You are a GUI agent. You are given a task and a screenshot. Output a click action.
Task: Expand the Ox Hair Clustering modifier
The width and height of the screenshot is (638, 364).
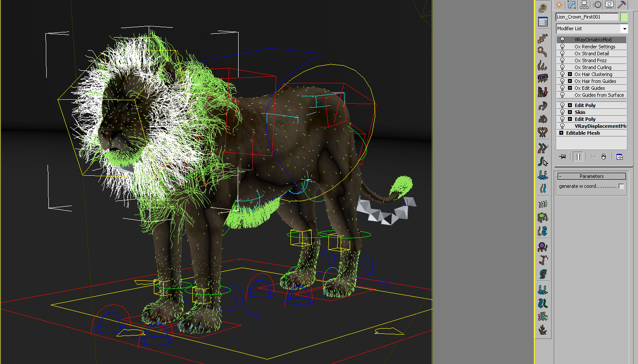pos(570,74)
